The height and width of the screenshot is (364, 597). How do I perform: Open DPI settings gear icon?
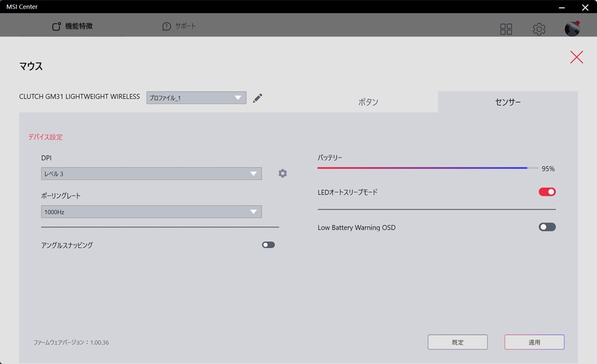283,174
